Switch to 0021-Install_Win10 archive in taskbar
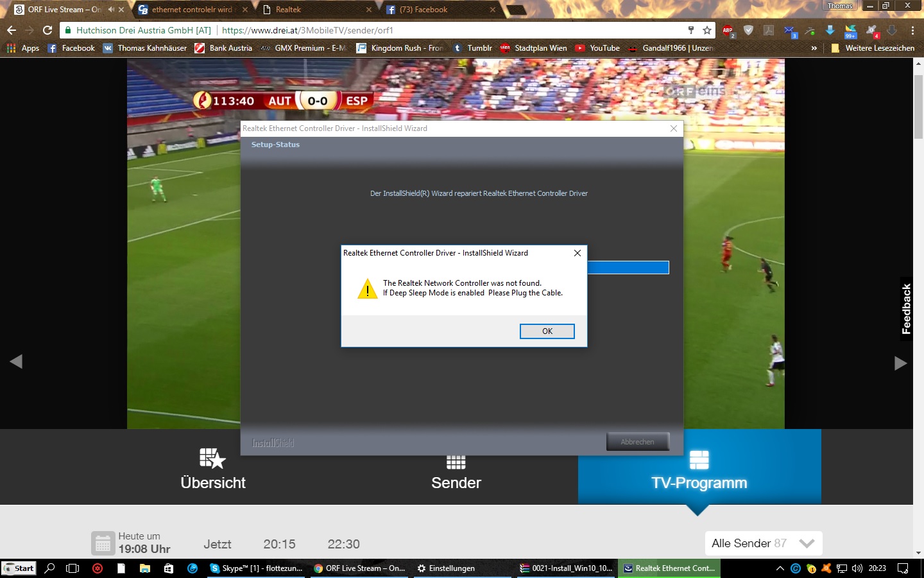The width and height of the screenshot is (924, 578). tap(566, 568)
